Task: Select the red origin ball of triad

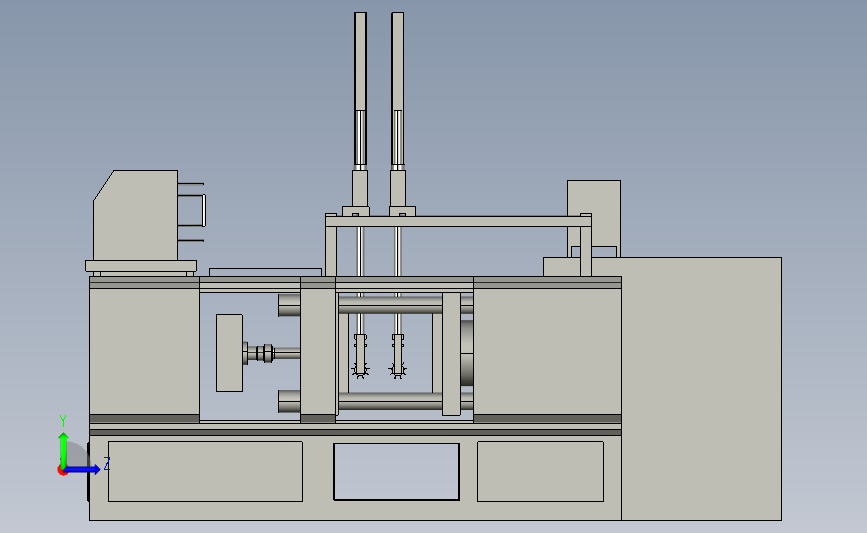Action: tap(62, 471)
